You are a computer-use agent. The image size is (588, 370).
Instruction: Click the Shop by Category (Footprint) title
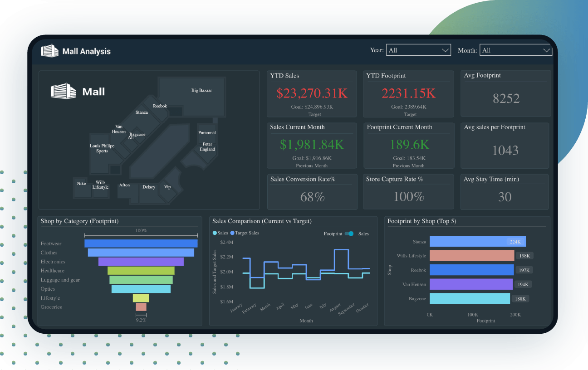click(x=79, y=221)
